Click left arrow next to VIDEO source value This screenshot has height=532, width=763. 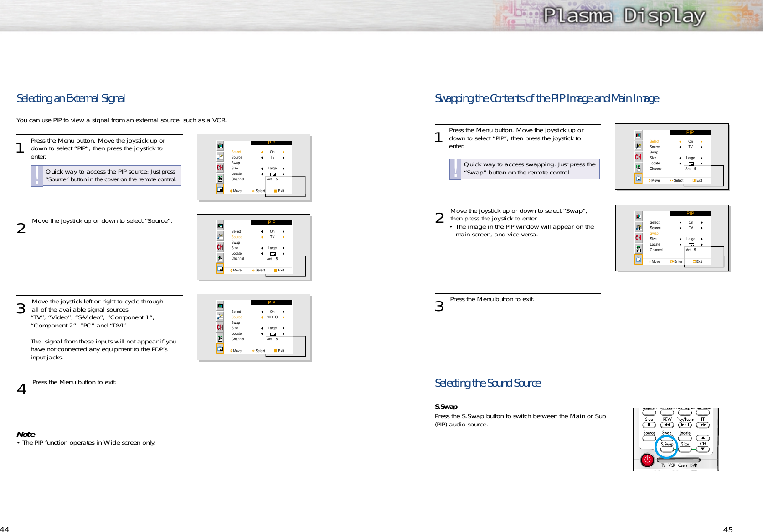point(262,317)
